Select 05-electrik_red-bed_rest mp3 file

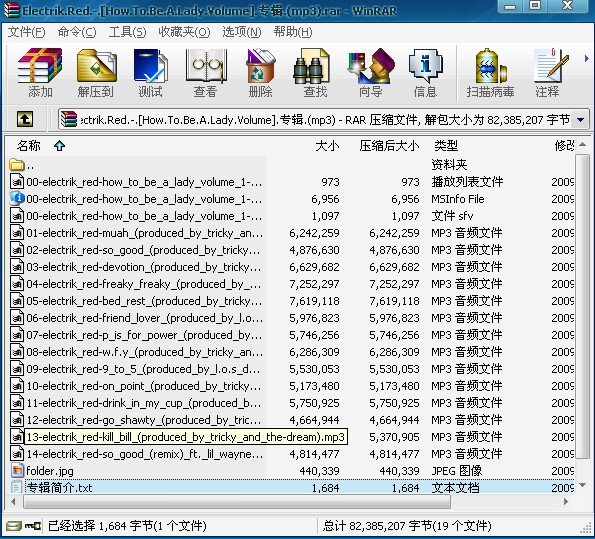tap(144, 301)
